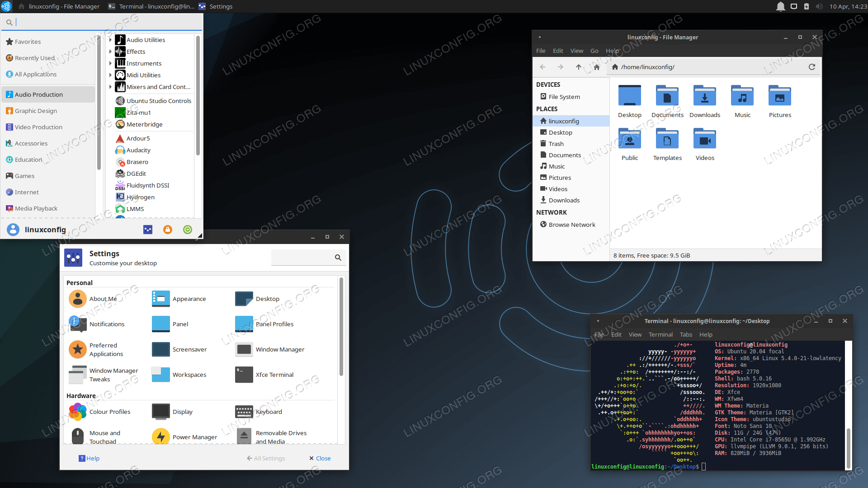Select Trash in File Manager sidebar
The width and height of the screenshot is (868, 488).
556,144
